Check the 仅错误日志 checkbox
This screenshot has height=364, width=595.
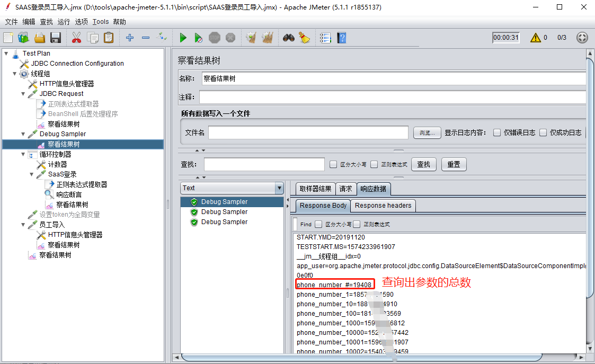pyautogui.click(x=497, y=132)
